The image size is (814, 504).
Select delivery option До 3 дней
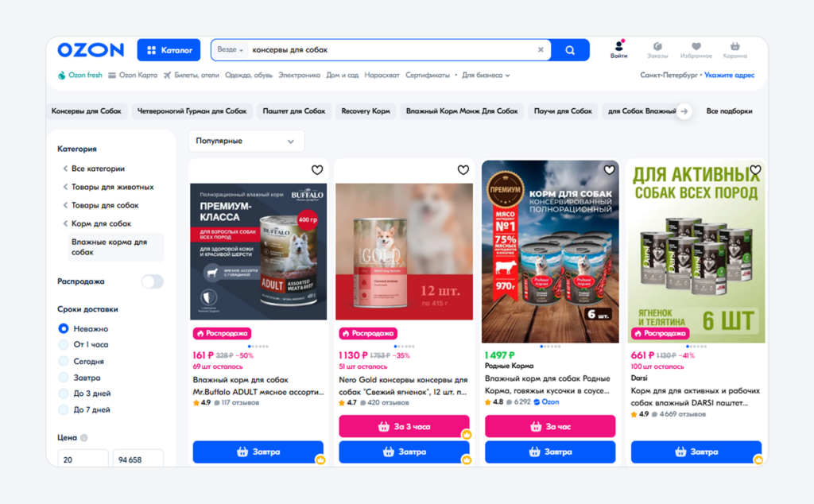[64, 394]
